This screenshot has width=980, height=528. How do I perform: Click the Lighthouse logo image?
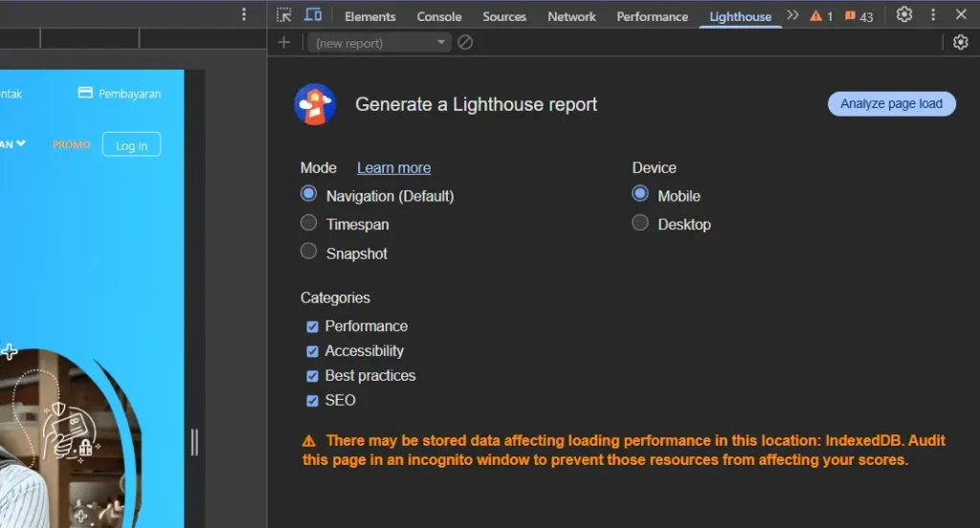[x=315, y=104]
